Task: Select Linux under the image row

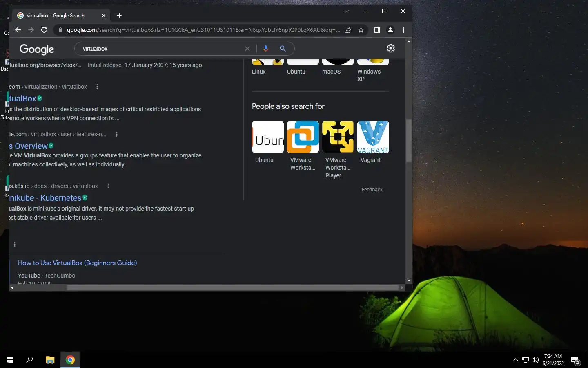Action: (259, 72)
